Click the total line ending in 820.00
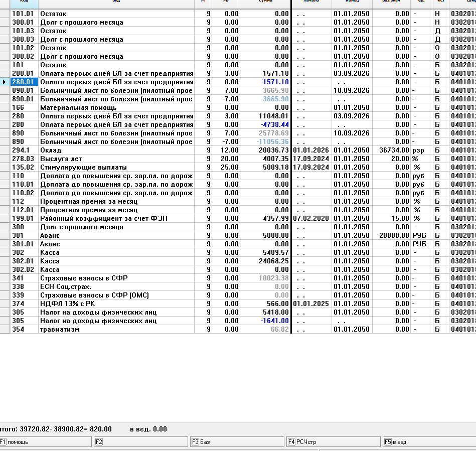This screenshot has width=476, height=451. pos(56,429)
